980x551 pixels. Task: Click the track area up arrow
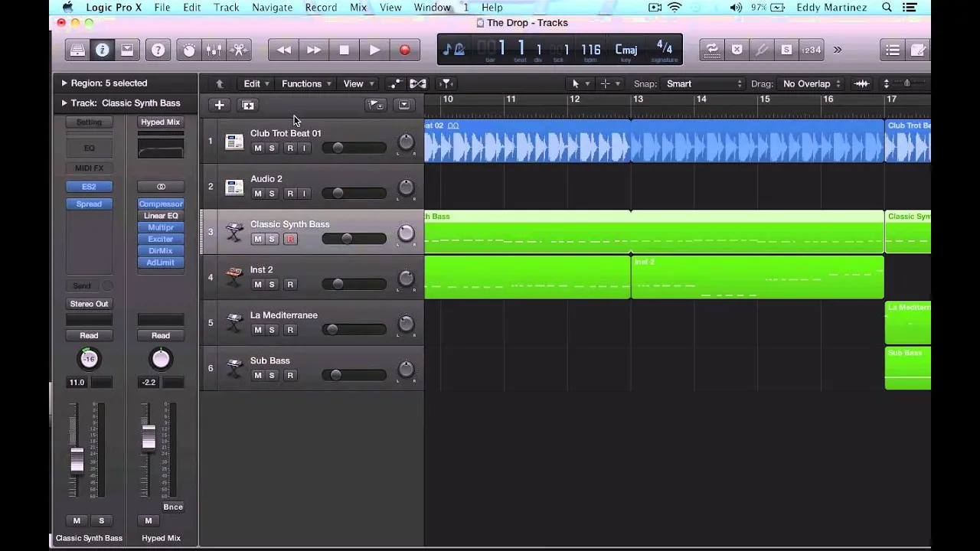[220, 83]
